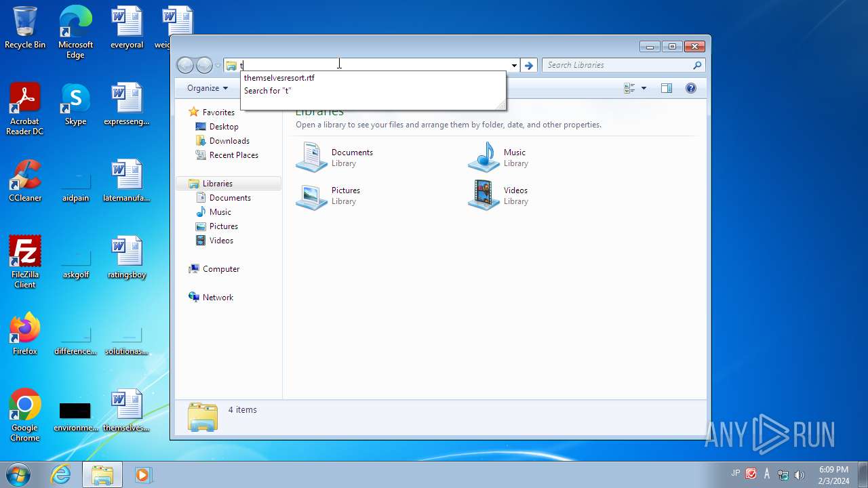Select Downloads under Favorites
The height and width of the screenshot is (488, 868).
click(229, 141)
